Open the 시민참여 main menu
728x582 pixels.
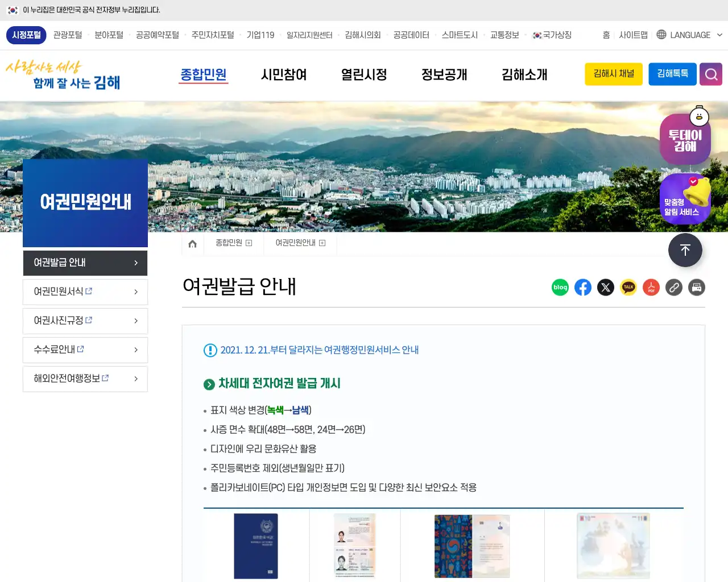[x=284, y=74]
